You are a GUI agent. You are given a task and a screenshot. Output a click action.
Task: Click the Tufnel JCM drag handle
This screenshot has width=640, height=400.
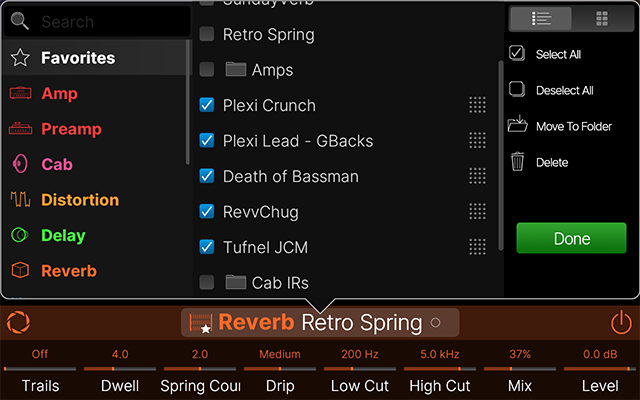(477, 247)
